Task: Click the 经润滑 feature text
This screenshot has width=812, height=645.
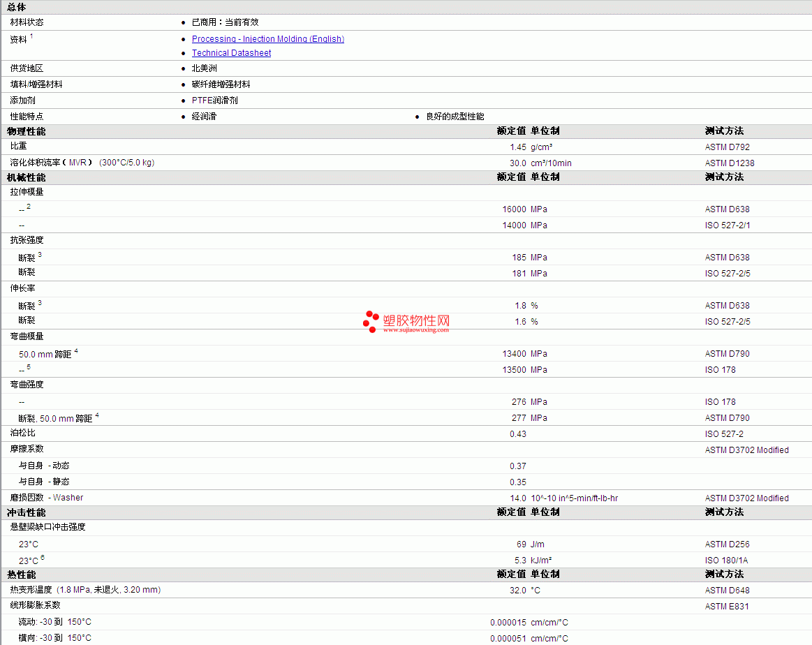Action: (x=204, y=117)
